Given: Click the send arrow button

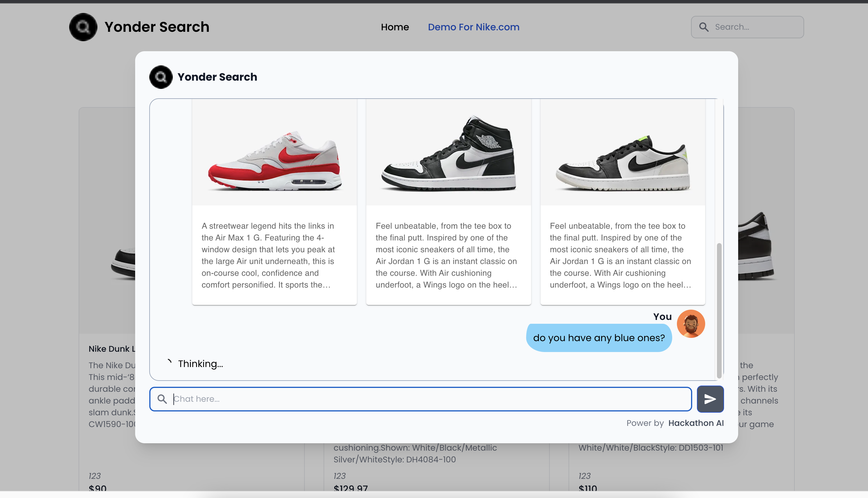Looking at the screenshot, I should (710, 399).
